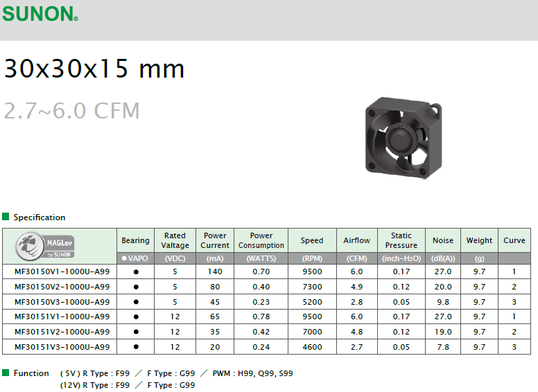
Task: Click the Bearing column header
Action: click(135, 240)
